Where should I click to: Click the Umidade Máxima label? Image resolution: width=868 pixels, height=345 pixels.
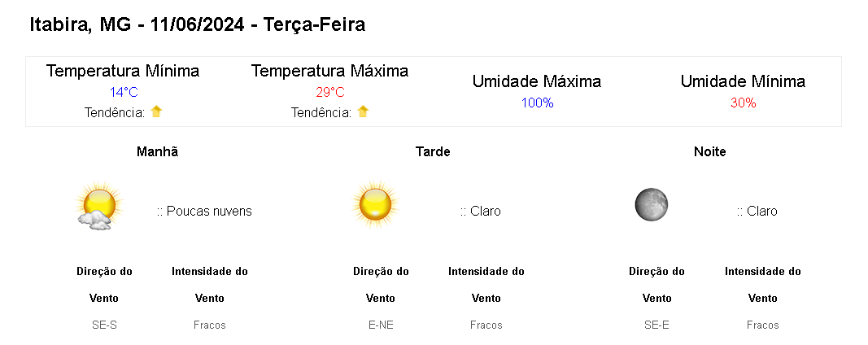click(537, 81)
